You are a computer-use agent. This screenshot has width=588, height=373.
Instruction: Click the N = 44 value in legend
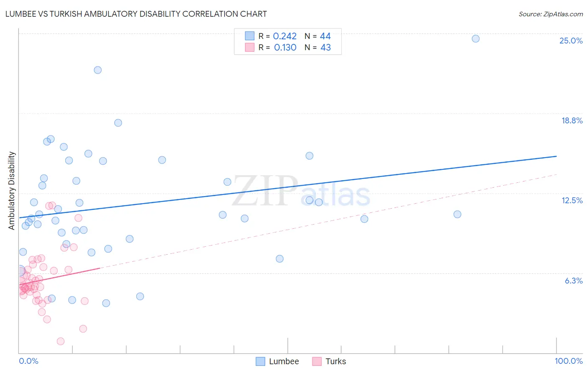(317, 36)
